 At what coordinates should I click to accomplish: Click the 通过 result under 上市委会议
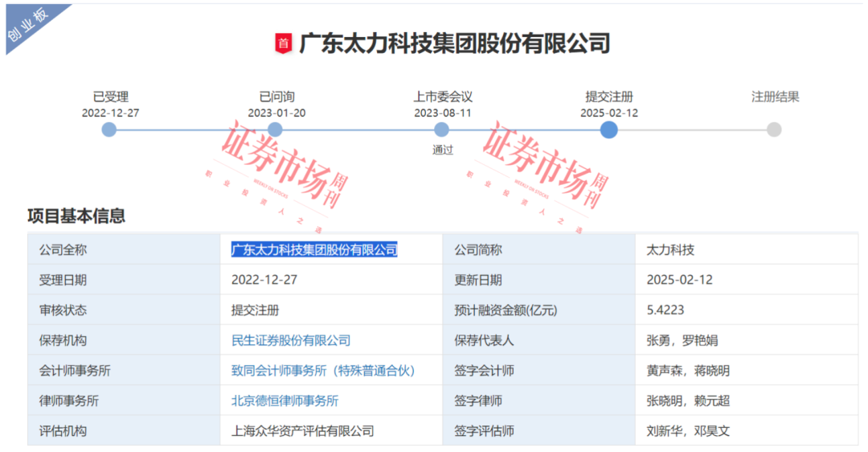(x=442, y=150)
